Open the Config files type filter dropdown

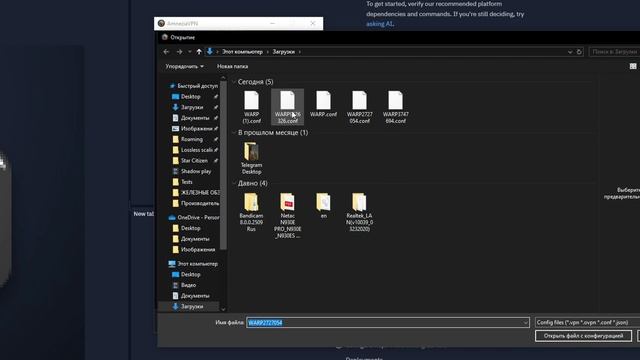pyautogui.click(x=587, y=322)
